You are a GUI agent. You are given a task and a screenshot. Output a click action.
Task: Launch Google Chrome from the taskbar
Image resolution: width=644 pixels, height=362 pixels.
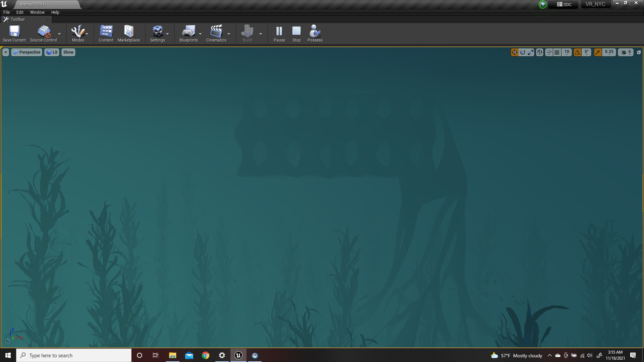click(206, 355)
